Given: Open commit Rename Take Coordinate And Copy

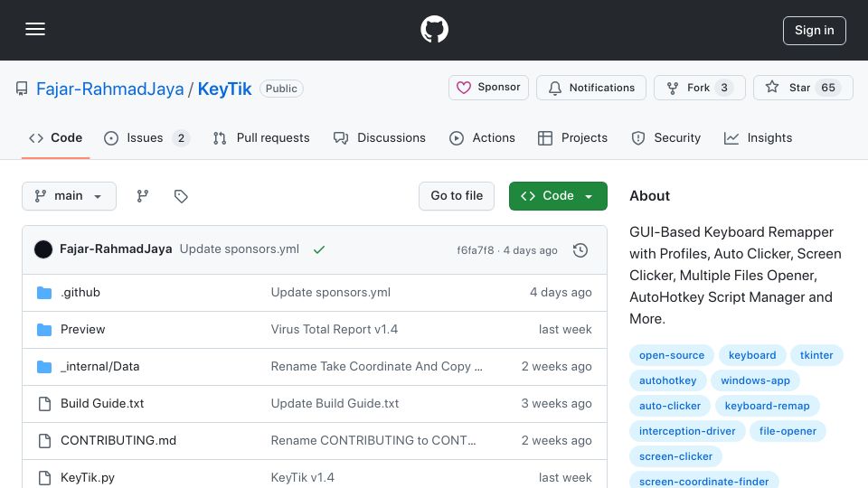Looking at the screenshot, I should (376, 366).
